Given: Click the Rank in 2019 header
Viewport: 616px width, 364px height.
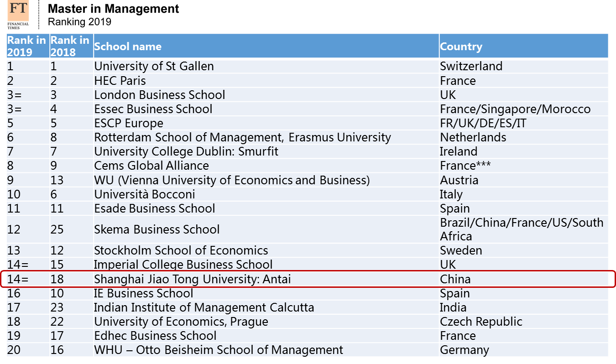Looking at the screenshot, I should pos(26,46).
